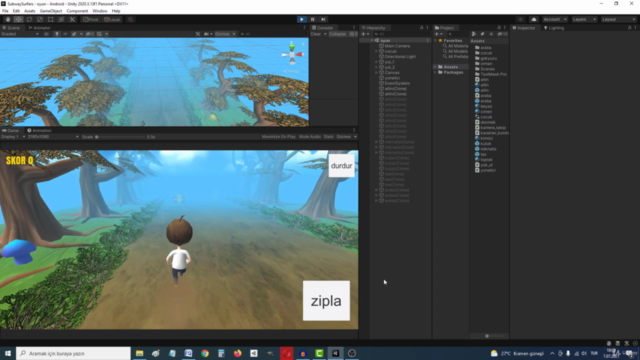
Task: Toggle Maximize On Play
Action: pyautogui.click(x=278, y=137)
